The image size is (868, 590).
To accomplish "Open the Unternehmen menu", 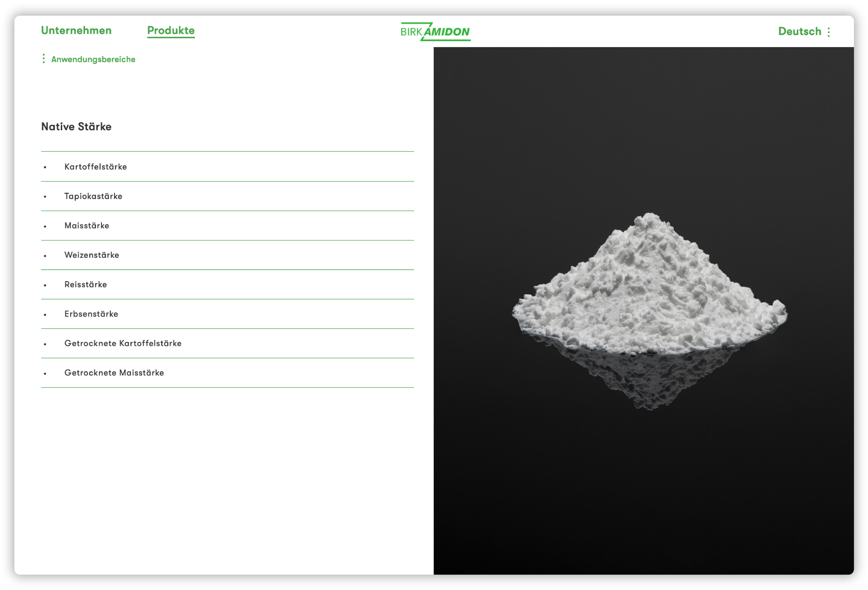I will coord(76,30).
